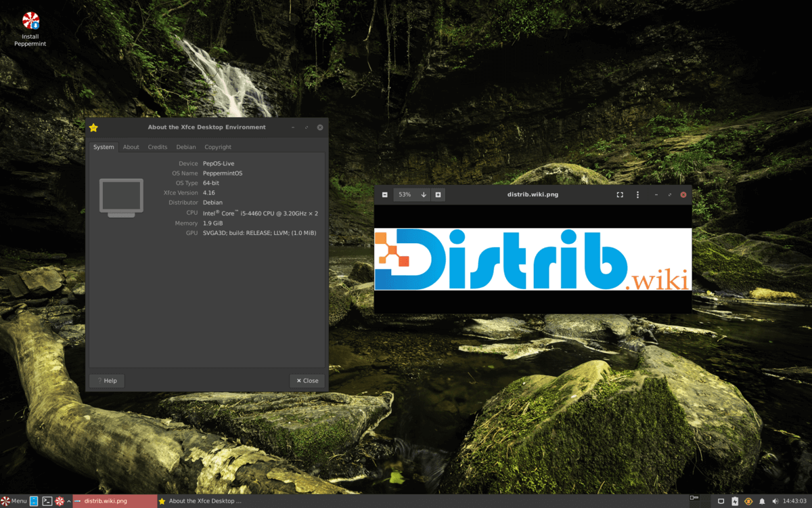Click the PepOS-Live device value

(x=219, y=163)
